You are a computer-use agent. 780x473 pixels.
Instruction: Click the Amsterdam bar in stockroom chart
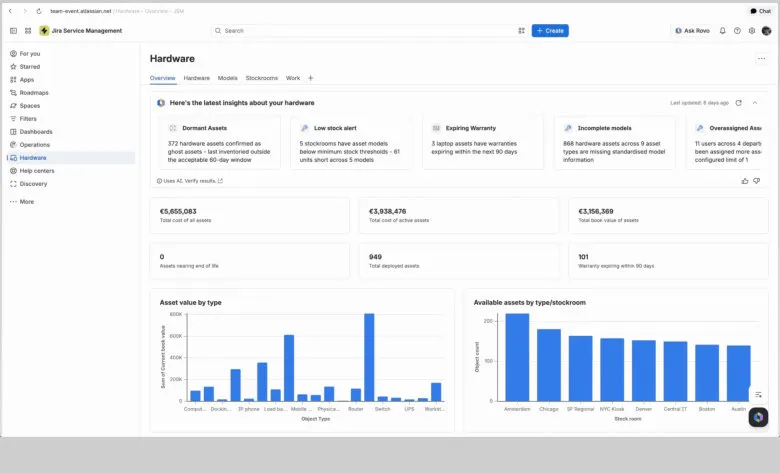[x=517, y=357]
